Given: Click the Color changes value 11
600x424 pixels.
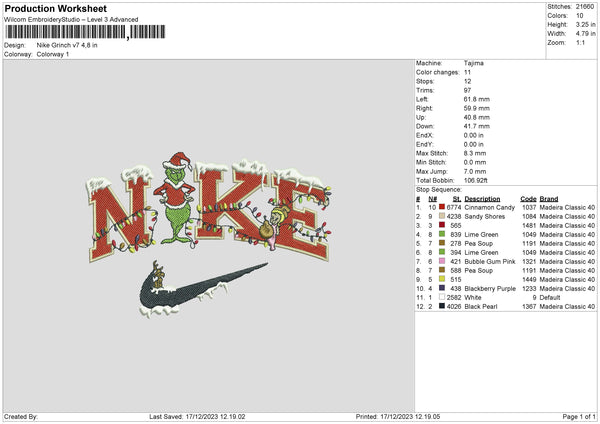Looking at the screenshot, I should tap(467, 72).
